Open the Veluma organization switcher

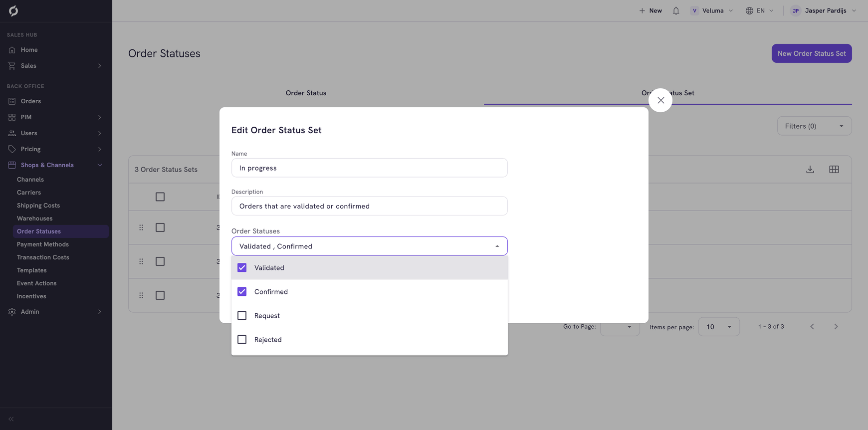(712, 10)
